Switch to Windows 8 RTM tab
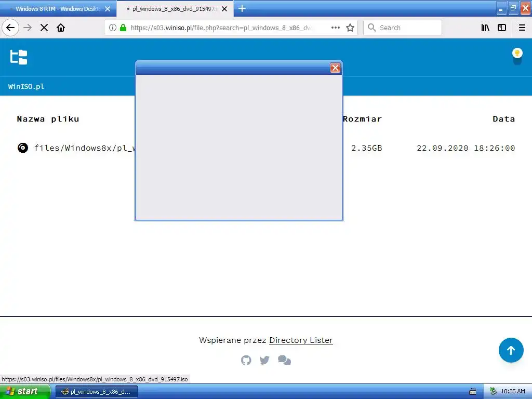Viewport: 532px width, 399px height. click(x=58, y=9)
